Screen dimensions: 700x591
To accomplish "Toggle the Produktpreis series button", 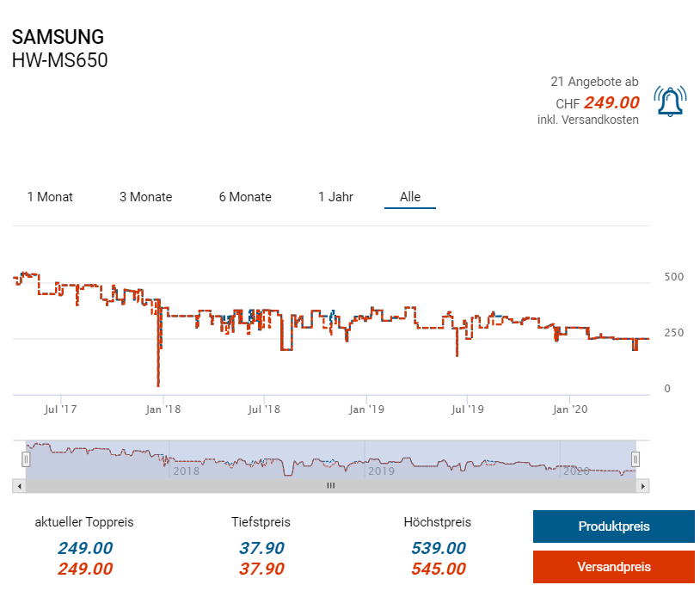I will (613, 526).
